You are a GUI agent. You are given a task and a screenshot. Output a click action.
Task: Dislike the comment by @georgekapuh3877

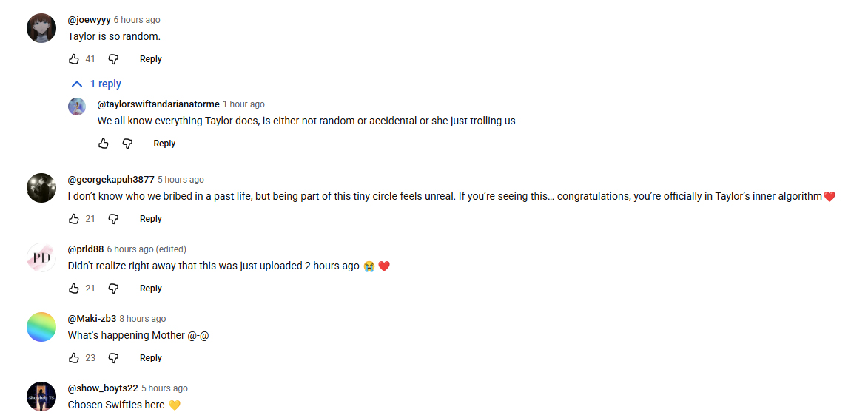(113, 218)
